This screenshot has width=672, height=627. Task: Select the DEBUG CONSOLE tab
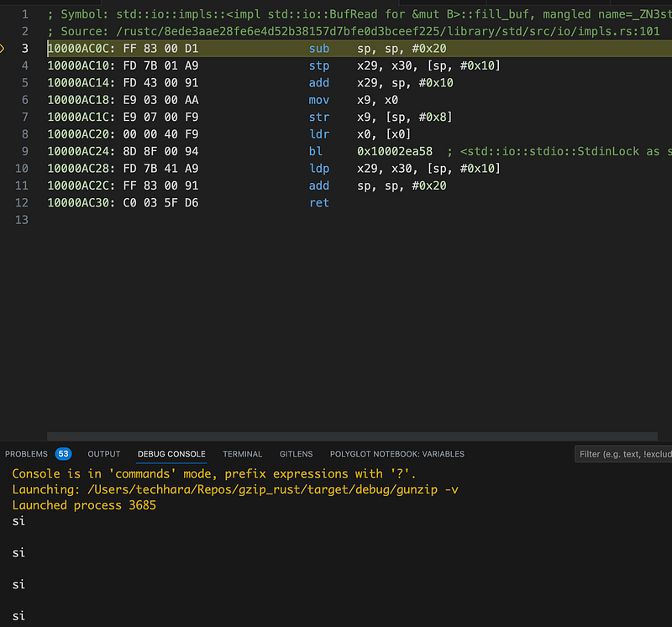[171, 454]
